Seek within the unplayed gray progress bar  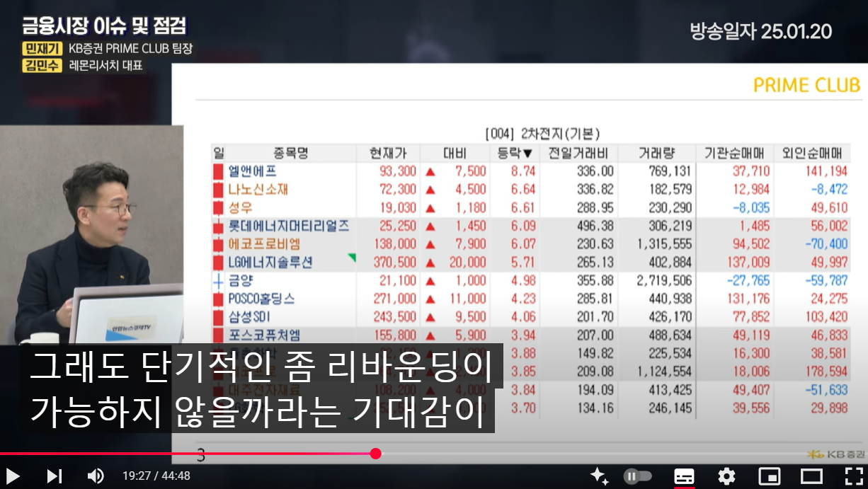[x=623, y=454]
